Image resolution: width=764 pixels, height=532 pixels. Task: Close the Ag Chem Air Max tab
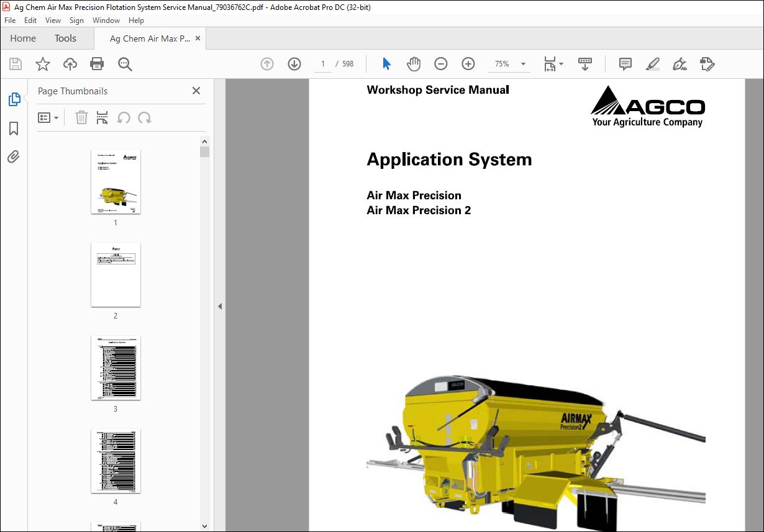click(198, 38)
